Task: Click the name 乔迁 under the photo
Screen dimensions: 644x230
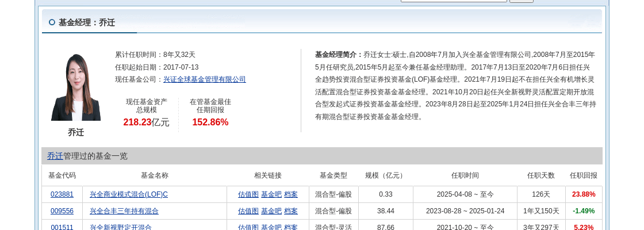Action: [75, 132]
